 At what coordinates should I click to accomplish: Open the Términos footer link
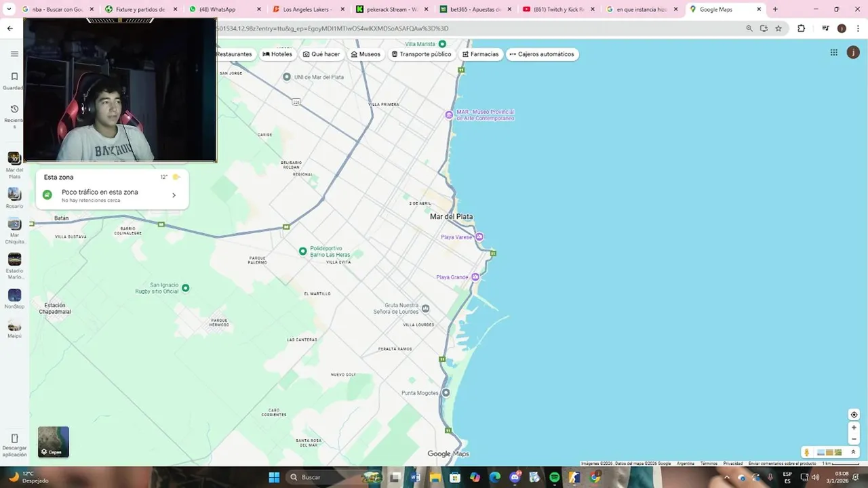(x=709, y=464)
